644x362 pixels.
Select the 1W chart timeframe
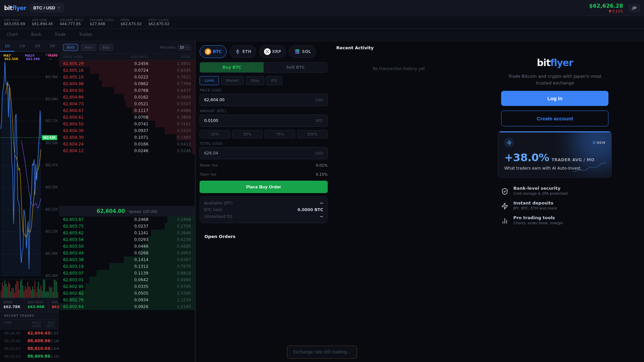22,46
